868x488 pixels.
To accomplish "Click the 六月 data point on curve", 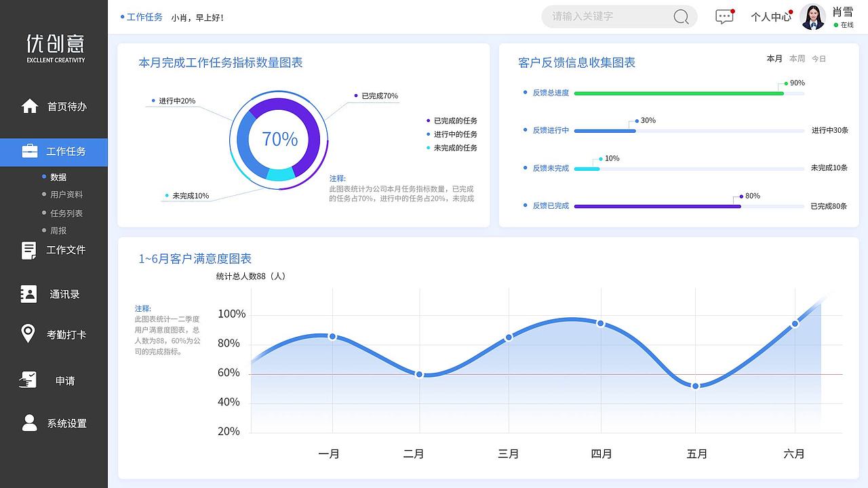I will (795, 324).
